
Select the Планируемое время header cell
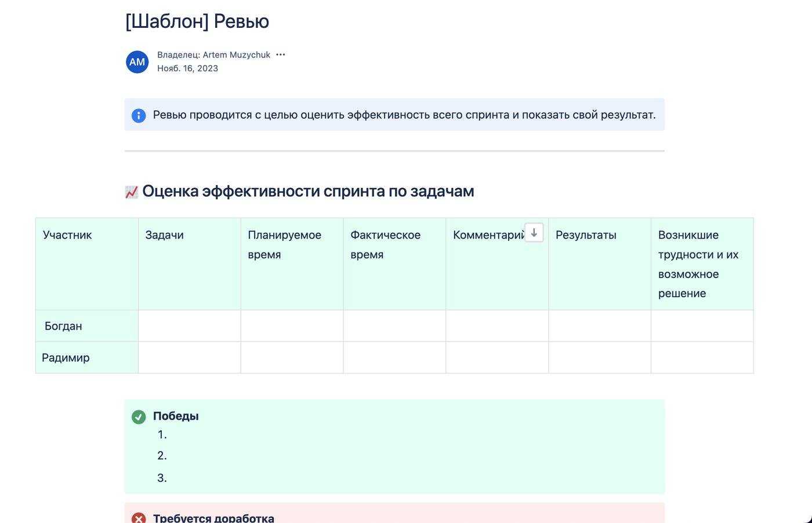(x=292, y=264)
